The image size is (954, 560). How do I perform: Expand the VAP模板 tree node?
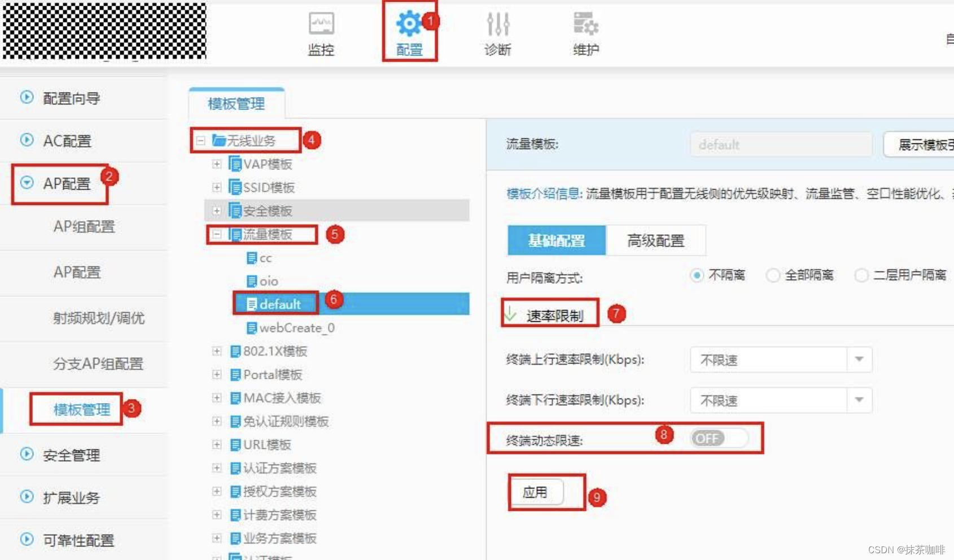pos(217,164)
